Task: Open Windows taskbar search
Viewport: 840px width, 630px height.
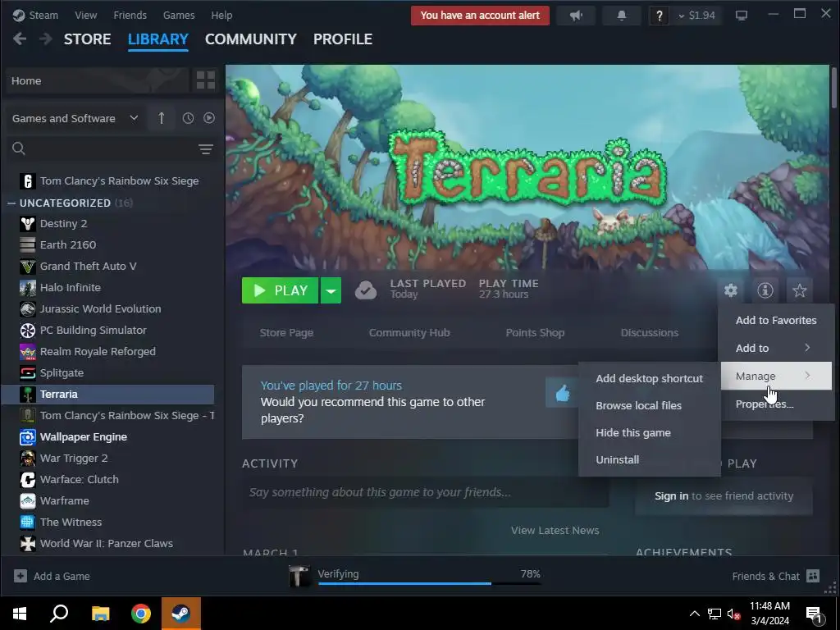Action: (59, 614)
